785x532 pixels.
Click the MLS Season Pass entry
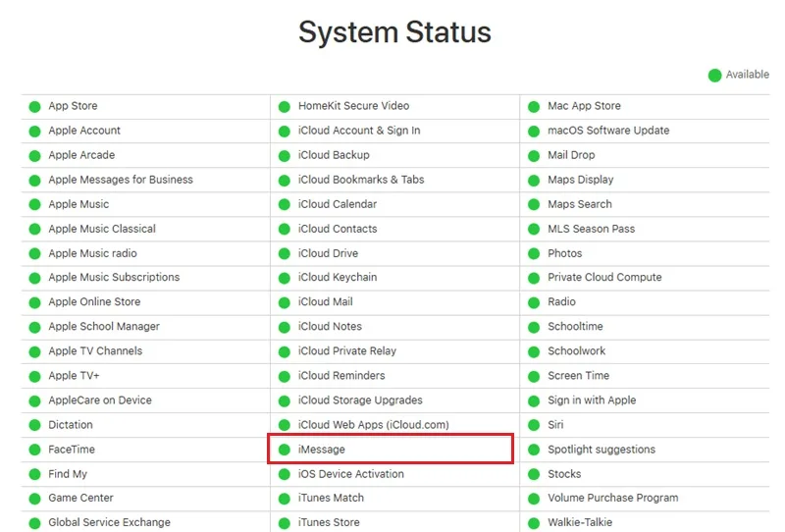pyautogui.click(x=592, y=229)
